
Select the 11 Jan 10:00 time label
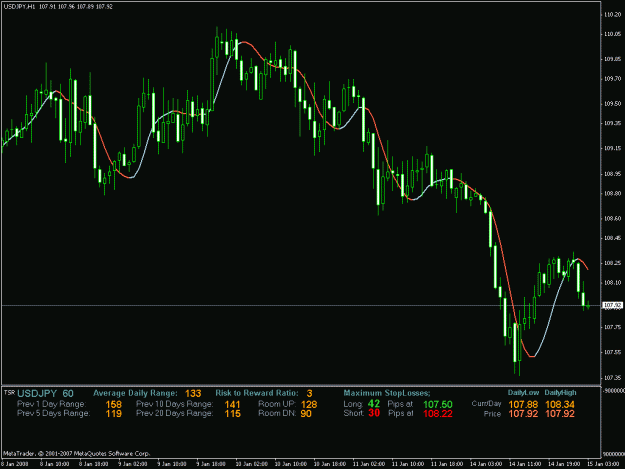(x=408, y=464)
